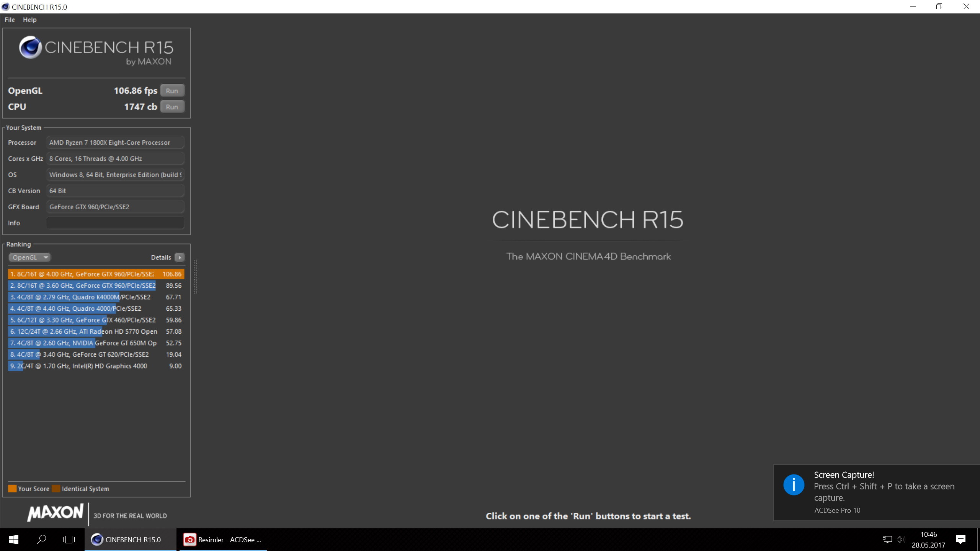
Task: Select ranking row 1 GTX 960 at 4.00 GHz
Action: pyautogui.click(x=96, y=274)
